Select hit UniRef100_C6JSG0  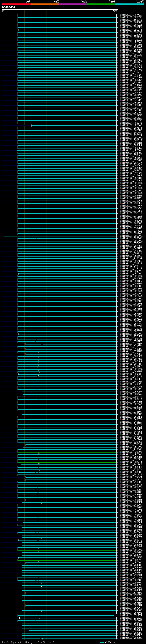click(131, 22)
